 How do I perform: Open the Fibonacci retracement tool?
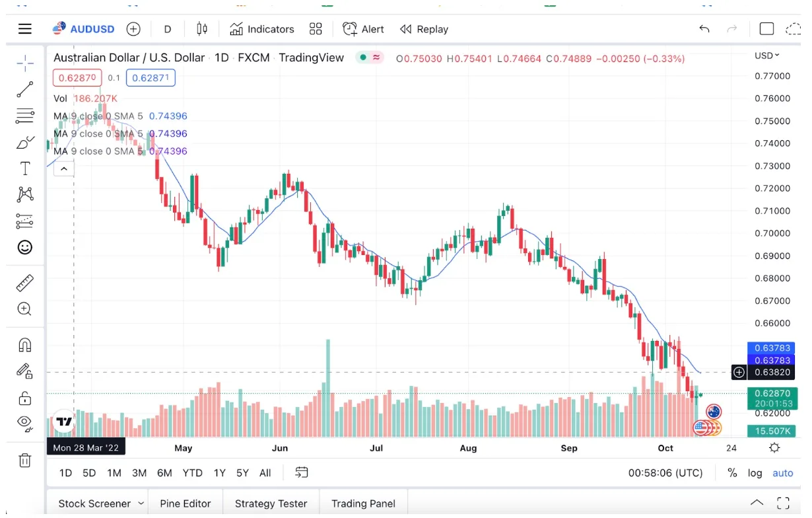(x=25, y=116)
